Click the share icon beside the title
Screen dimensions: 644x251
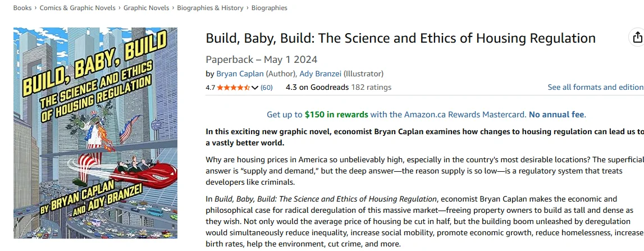point(637,37)
